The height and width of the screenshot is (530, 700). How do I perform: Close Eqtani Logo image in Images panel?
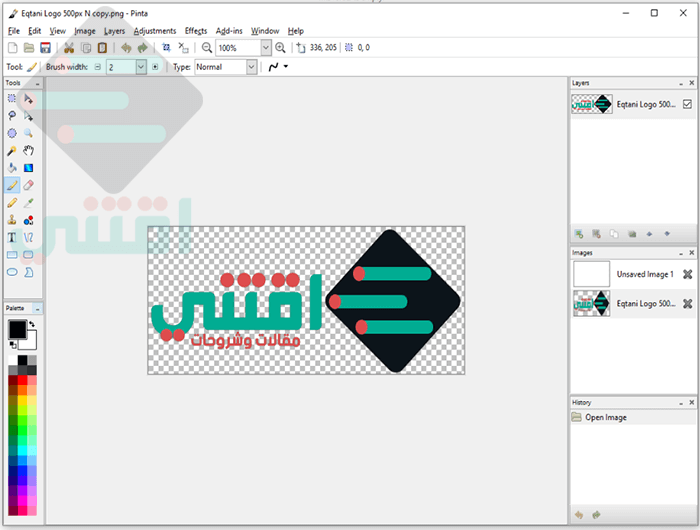pos(688,304)
